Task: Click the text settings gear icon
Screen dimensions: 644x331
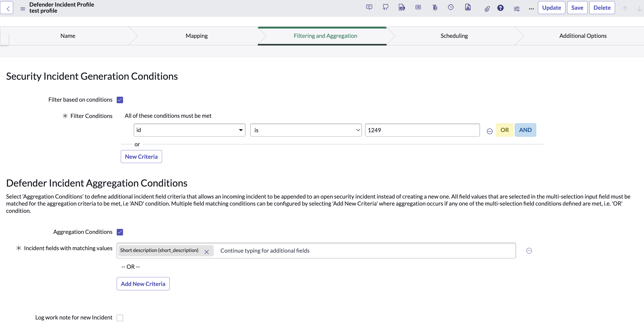Action: point(435,7)
